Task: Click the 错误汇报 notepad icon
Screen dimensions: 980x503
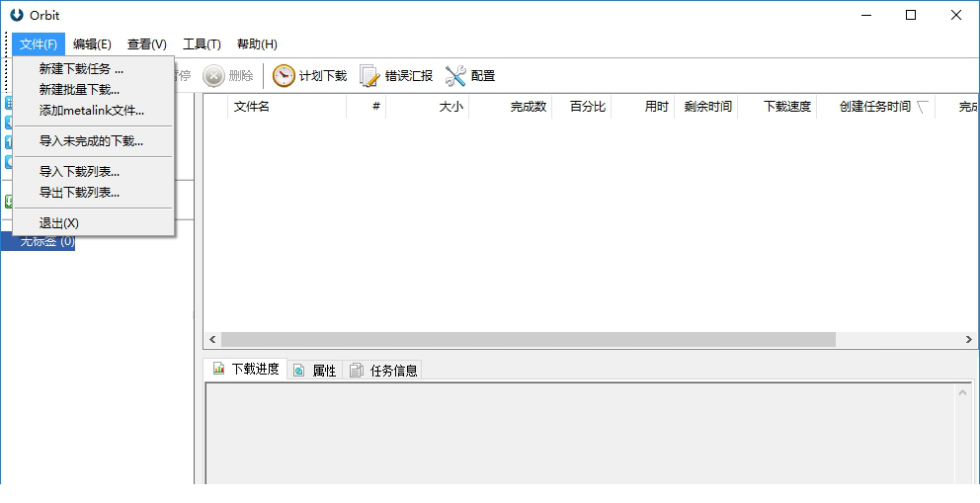Action: click(x=369, y=76)
